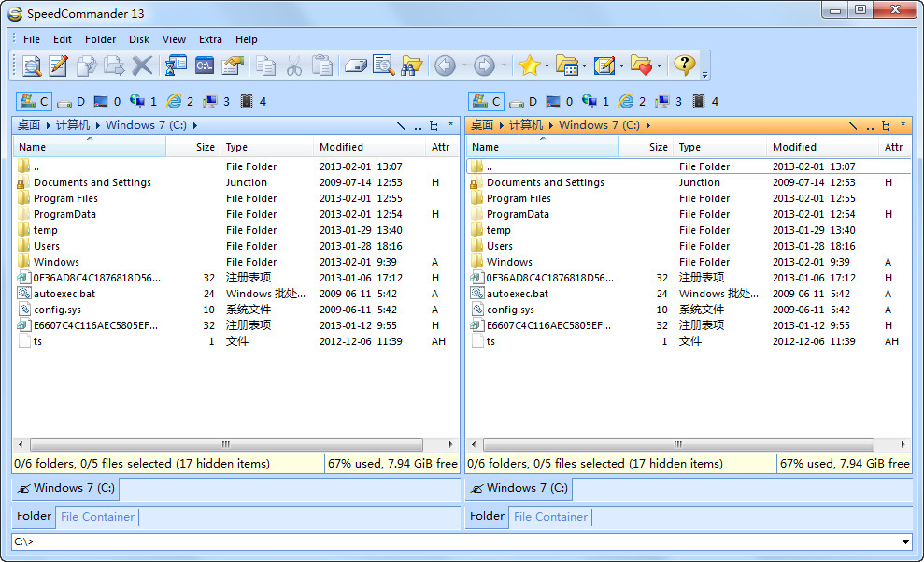
Task: Go to parent with right panel '..' button
Action: click(x=870, y=125)
